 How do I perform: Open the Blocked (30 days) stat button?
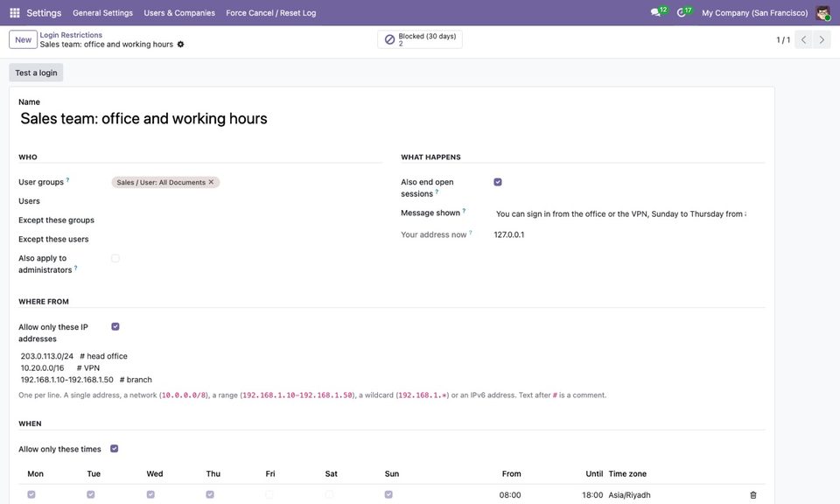click(x=420, y=39)
